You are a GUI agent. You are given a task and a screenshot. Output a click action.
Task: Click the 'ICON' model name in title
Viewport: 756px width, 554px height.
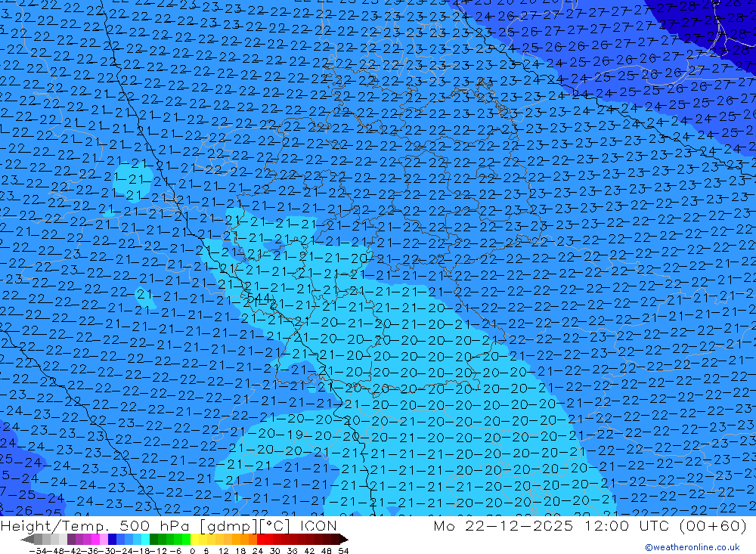tap(318, 525)
